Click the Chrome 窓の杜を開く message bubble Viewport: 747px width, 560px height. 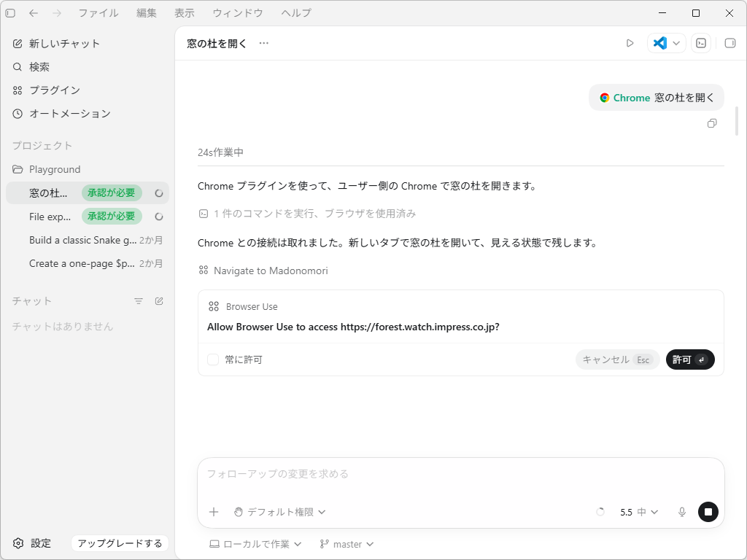pos(657,98)
